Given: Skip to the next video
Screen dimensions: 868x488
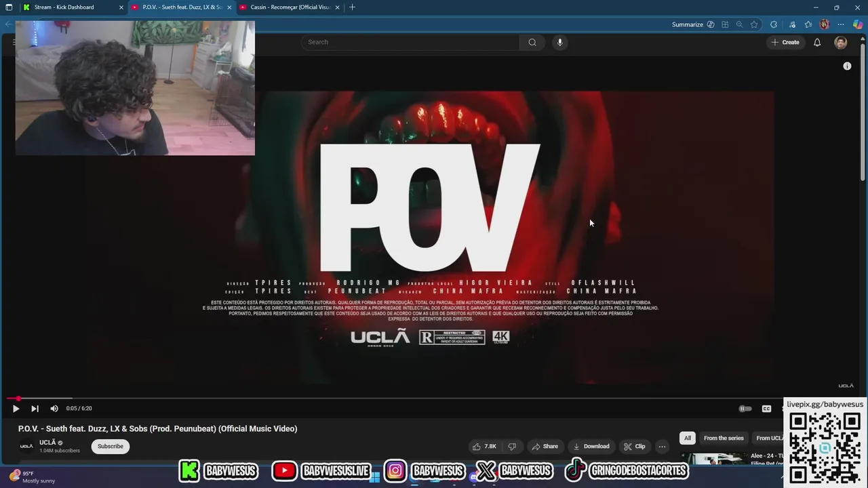Looking at the screenshot, I should (35, 409).
